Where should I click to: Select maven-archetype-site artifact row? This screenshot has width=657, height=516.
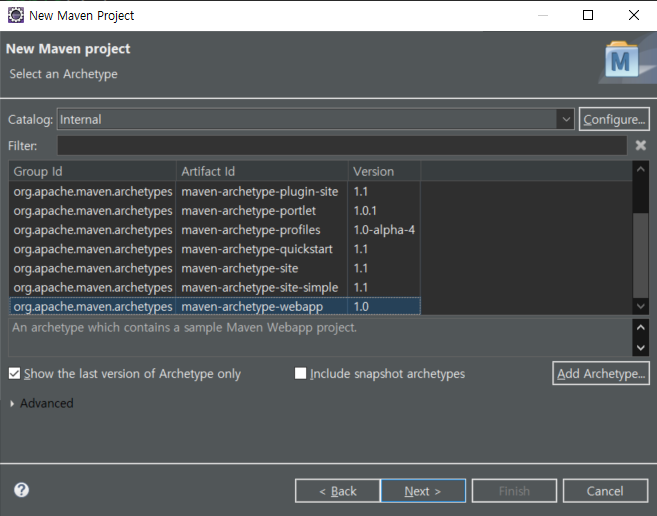(215, 269)
